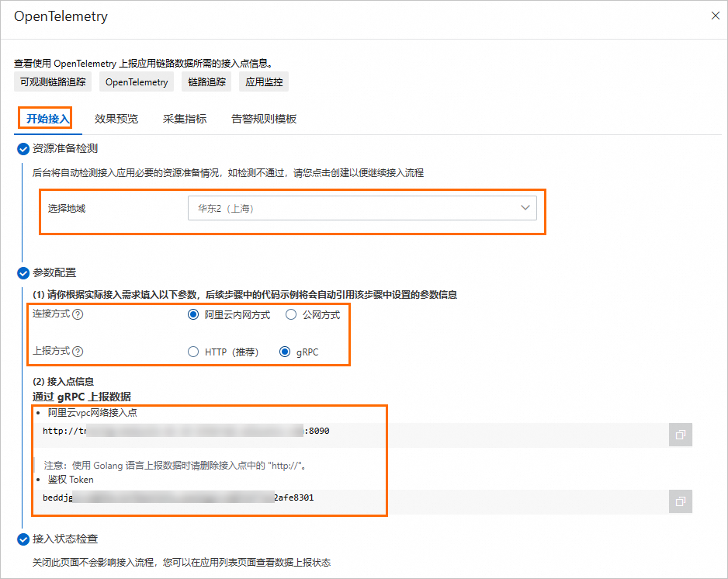Click the 接入状态检查 step check icon

click(x=23, y=539)
